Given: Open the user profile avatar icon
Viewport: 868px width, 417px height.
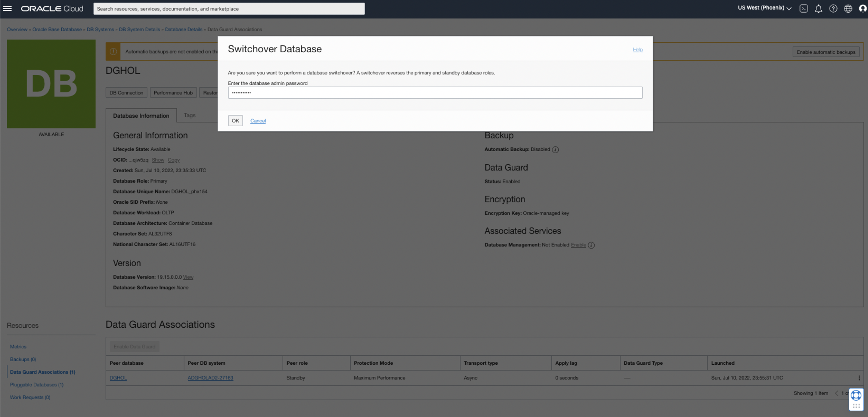Looking at the screenshot, I should pos(863,8).
